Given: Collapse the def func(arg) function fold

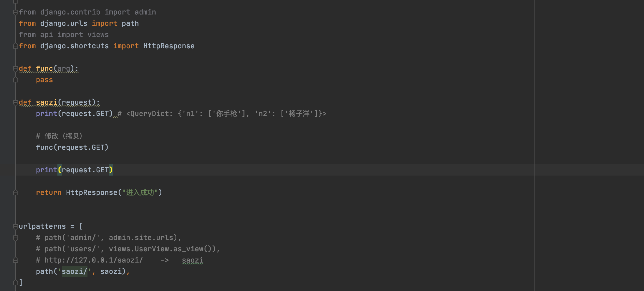Looking at the screenshot, I should 16,69.
